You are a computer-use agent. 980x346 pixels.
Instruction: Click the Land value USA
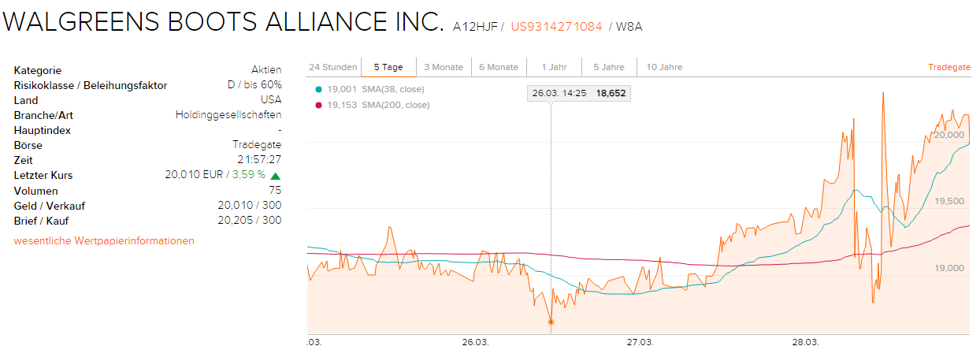(x=271, y=100)
